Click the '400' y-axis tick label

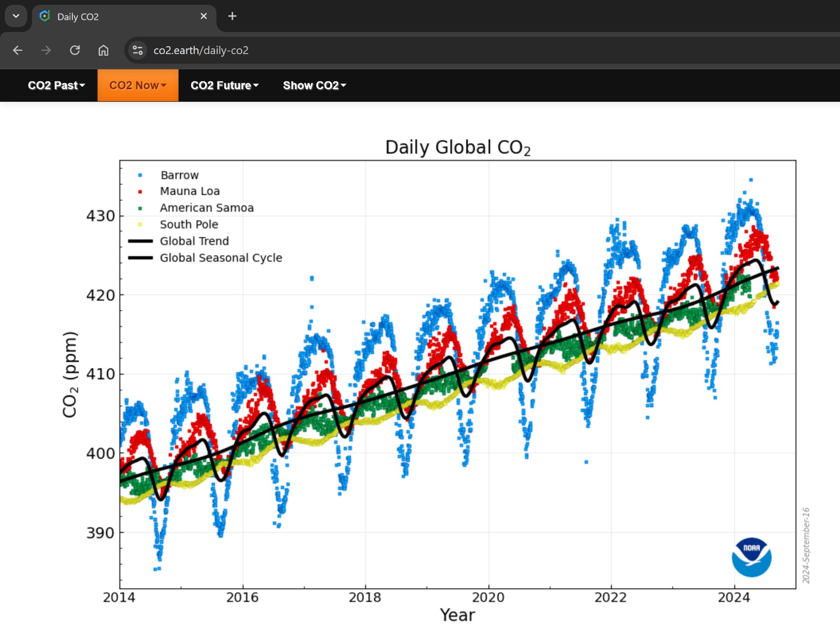[x=100, y=453]
